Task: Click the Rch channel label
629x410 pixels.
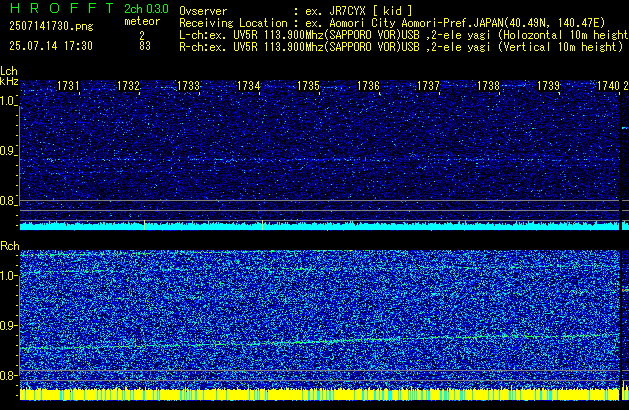Action: point(10,246)
